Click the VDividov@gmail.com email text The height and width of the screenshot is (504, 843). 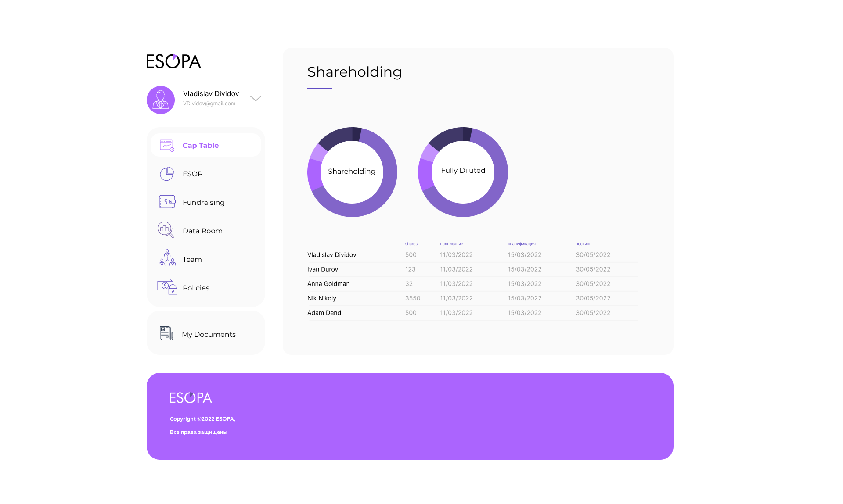[209, 104]
